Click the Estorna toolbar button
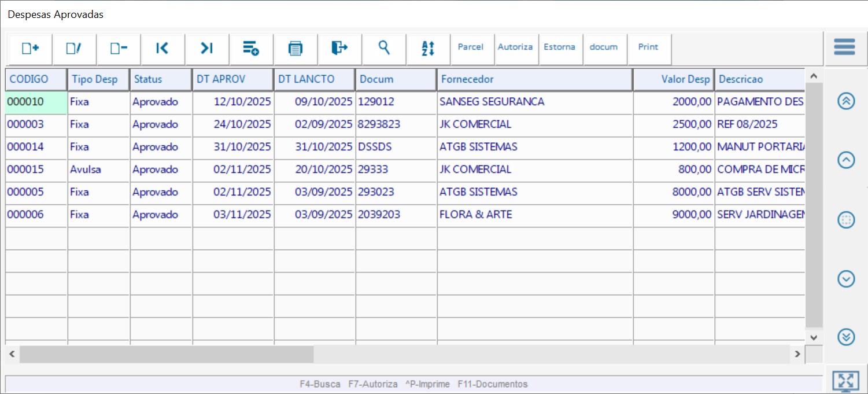868x394 pixels. (x=559, y=47)
